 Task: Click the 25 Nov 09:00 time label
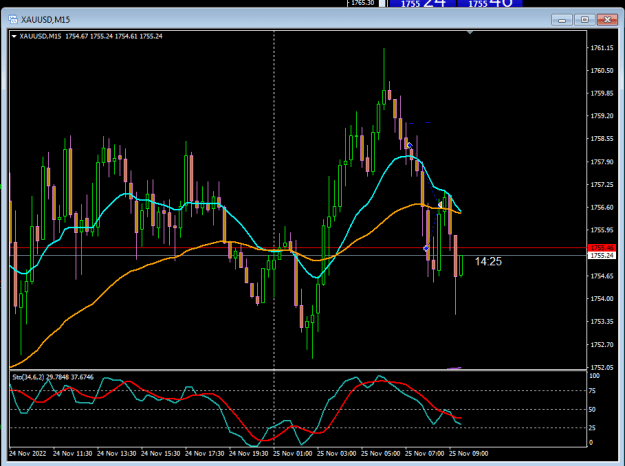click(x=469, y=454)
